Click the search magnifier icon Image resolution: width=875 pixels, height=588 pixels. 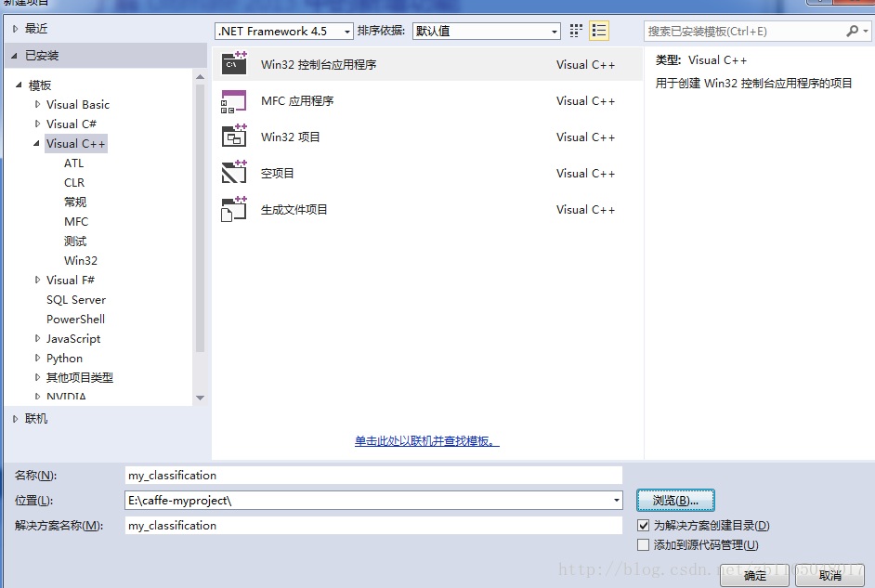(852, 32)
